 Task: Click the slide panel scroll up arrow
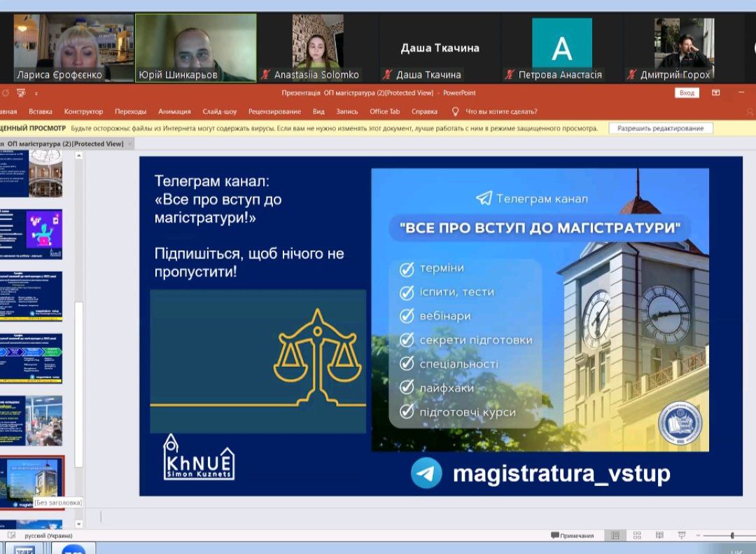point(79,156)
